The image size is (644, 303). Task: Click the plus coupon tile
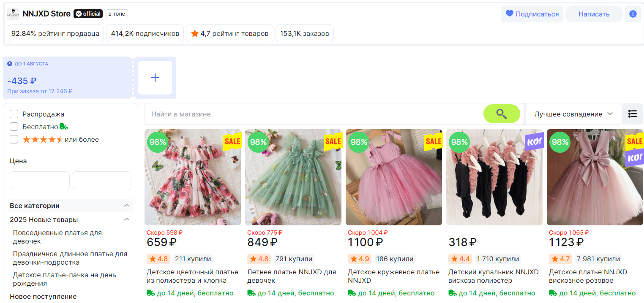tap(155, 78)
